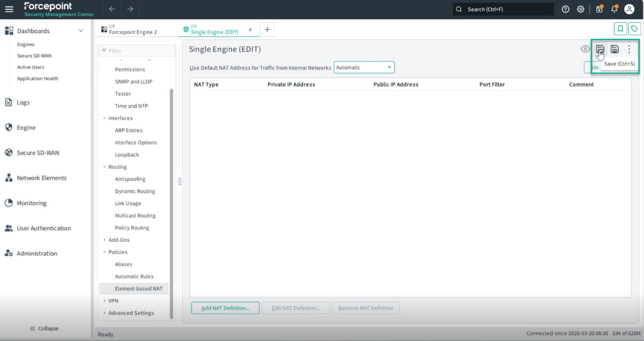This screenshot has width=644, height=341.
Task: Open Application Health under Dashboards
Action: 38,78
